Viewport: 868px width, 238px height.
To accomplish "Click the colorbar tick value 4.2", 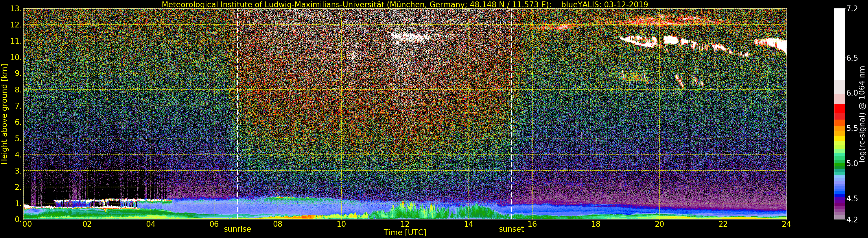I will 852,220.
